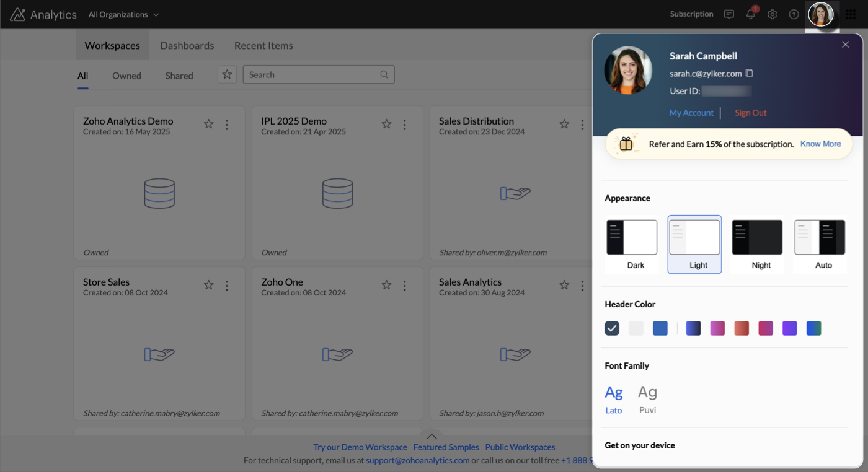Copy email sarah.c@zylker.com using copy icon
Viewport: 868px width, 472px height.
(x=749, y=73)
